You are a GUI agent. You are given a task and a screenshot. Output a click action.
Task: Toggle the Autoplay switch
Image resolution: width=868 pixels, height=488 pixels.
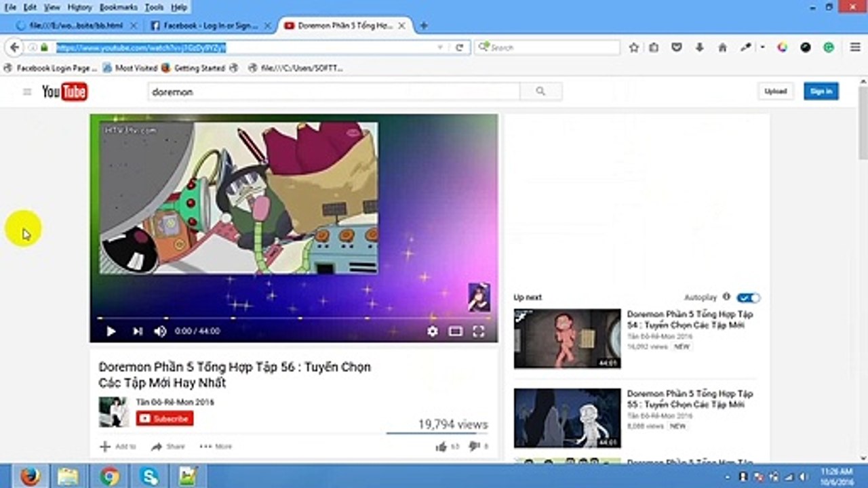click(x=749, y=298)
